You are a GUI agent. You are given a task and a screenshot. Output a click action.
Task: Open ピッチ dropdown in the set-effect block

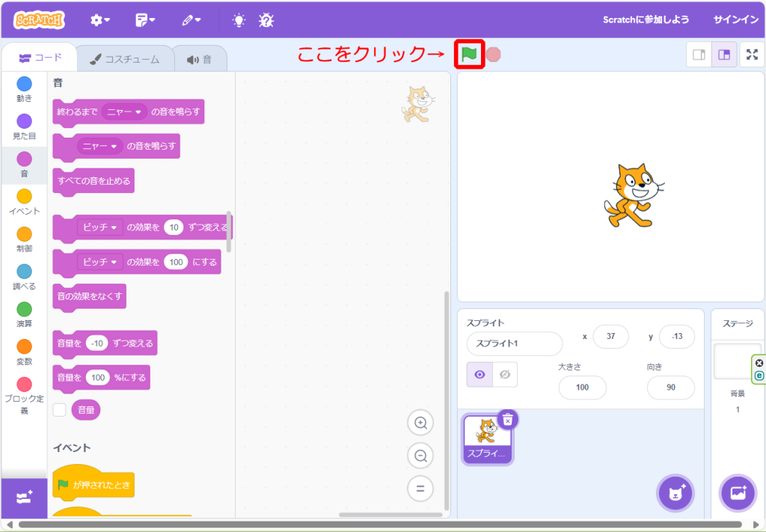pos(100,262)
